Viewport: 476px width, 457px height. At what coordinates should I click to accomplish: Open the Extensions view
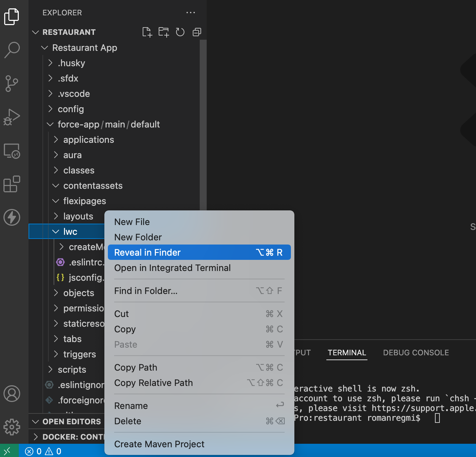pos(12,184)
